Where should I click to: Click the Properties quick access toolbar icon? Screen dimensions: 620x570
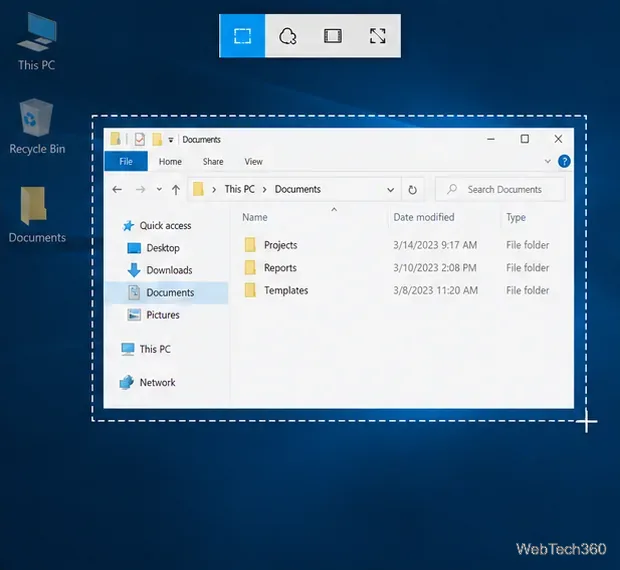pos(140,140)
